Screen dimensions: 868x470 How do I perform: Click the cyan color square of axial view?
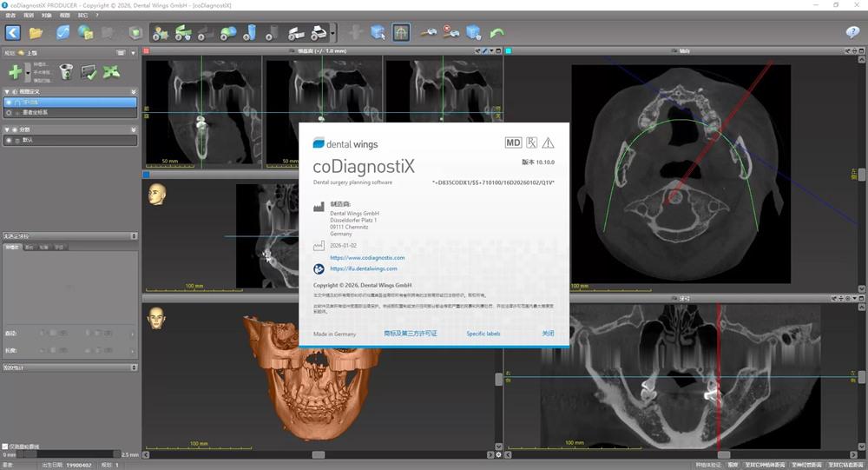click(508, 51)
